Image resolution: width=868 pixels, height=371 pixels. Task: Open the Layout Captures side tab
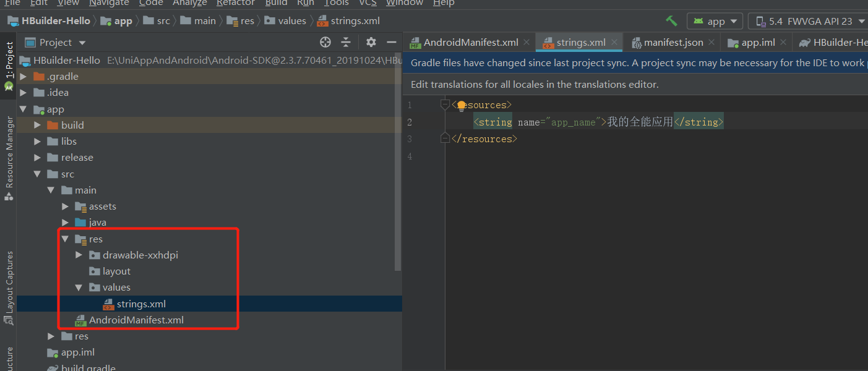[9, 288]
